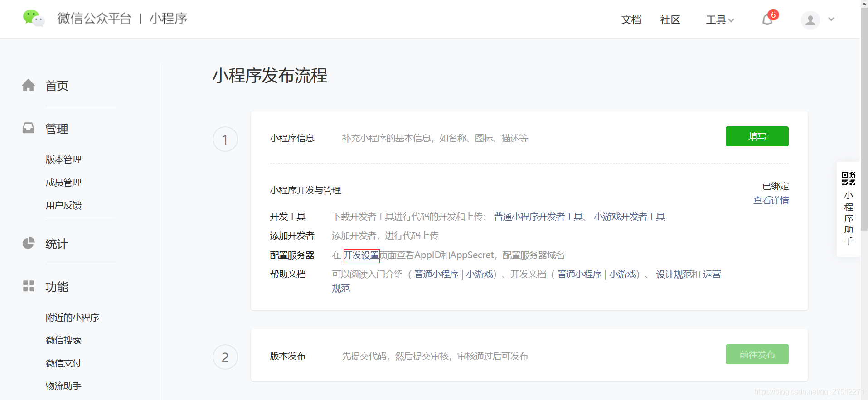Open the 设计规范 link
The image size is (868, 400).
(x=674, y=274)
